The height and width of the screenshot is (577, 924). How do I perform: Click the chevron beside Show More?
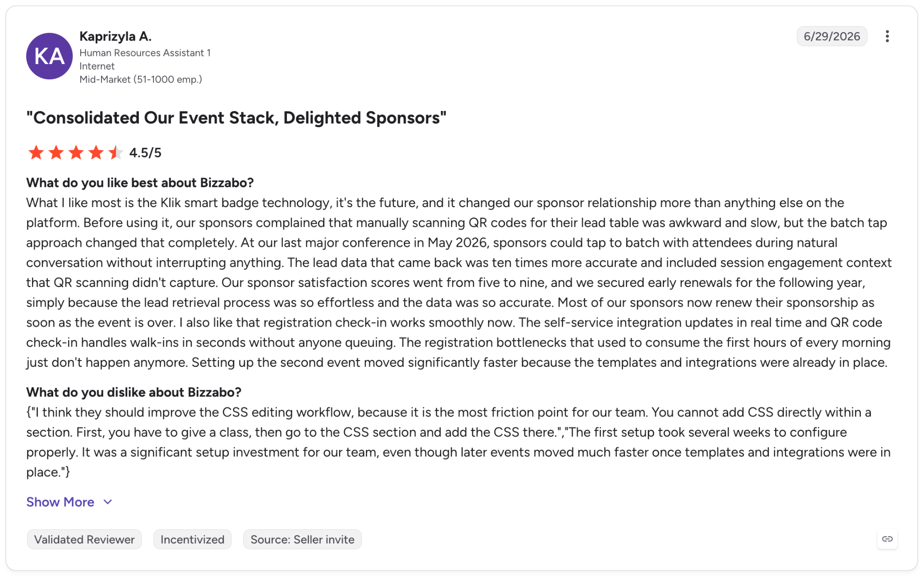click(x=107, y=502)
